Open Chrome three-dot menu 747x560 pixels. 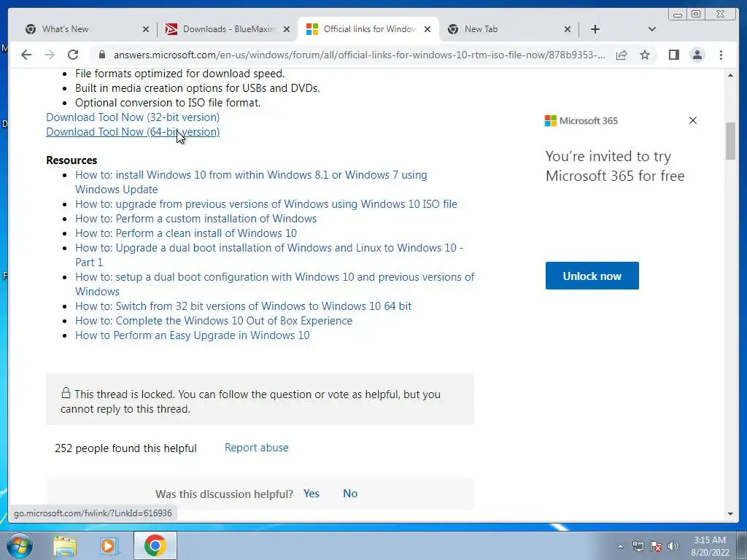click(721, 55)
